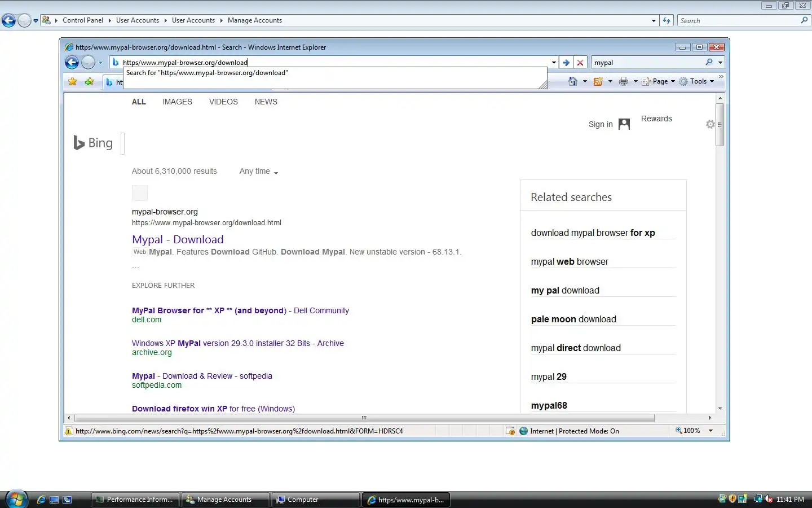Open the Tools menu dropdown
The image size is (812, 508).
(x=697, y=81)
